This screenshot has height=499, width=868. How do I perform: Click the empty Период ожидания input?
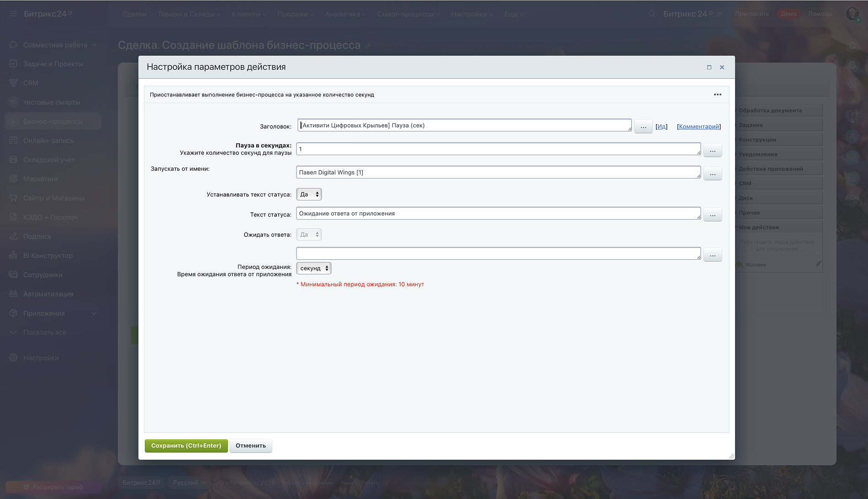tap(498, 253)
